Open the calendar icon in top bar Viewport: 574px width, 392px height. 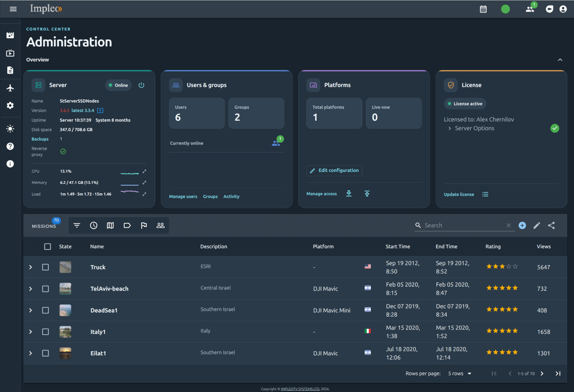483,9
